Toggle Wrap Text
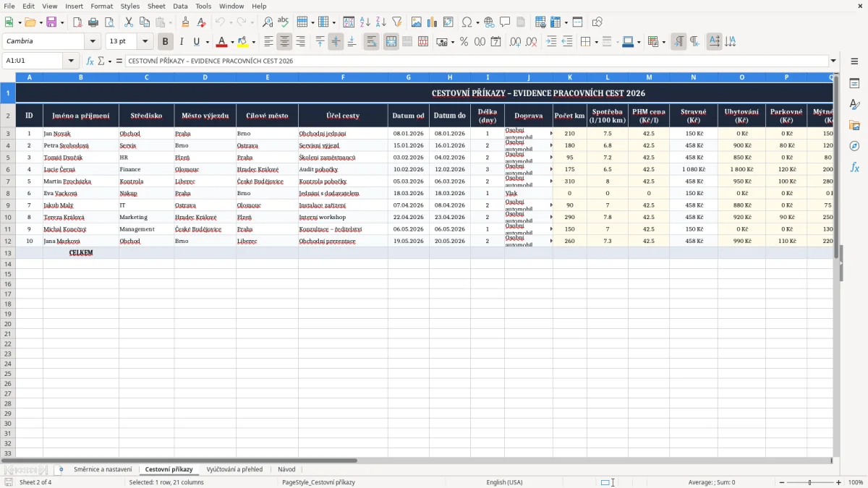 [x=371, y=42]
